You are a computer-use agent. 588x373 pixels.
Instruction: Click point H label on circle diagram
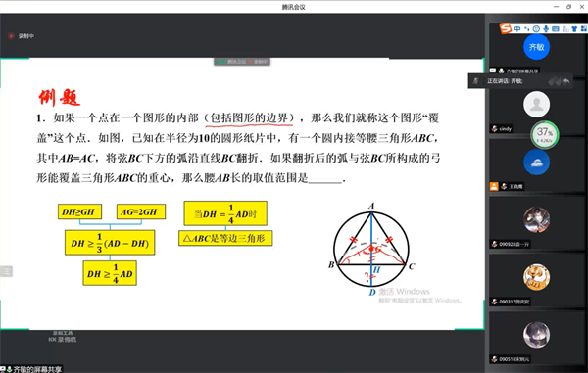(377, 270)
